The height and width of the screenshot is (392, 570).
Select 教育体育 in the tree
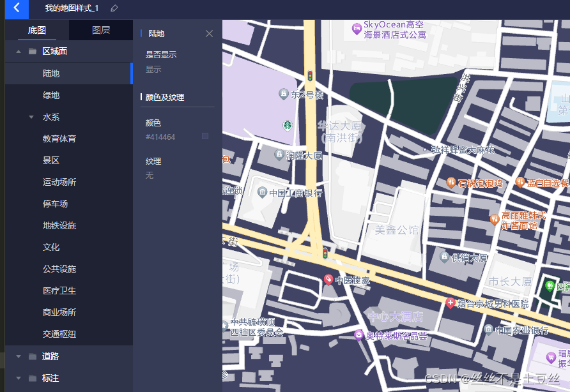69,139
